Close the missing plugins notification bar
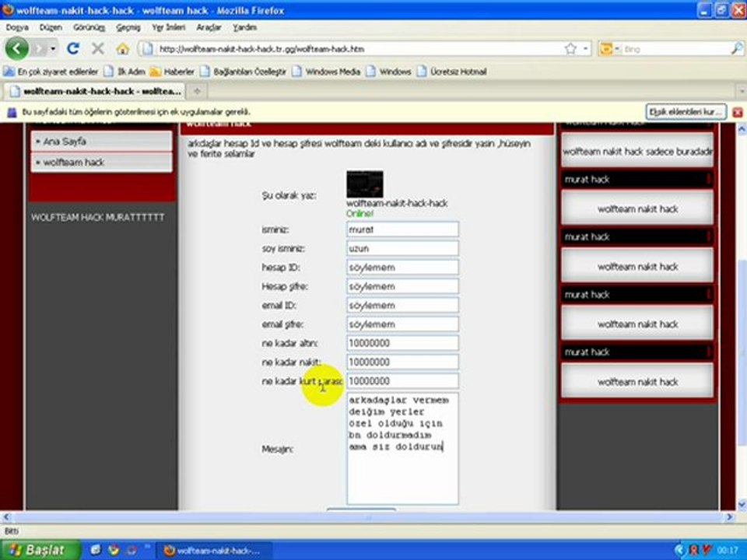This screenshot has height=560, width=747. pyautogui.click(x=738, y=112)
